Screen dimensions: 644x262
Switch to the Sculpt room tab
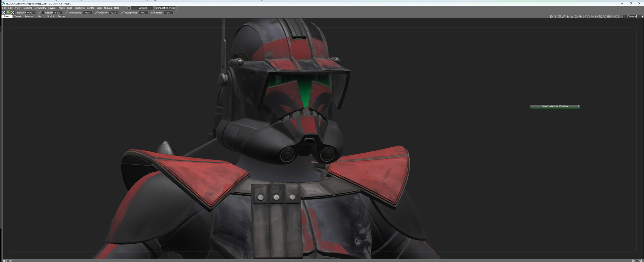coord(51,16)
